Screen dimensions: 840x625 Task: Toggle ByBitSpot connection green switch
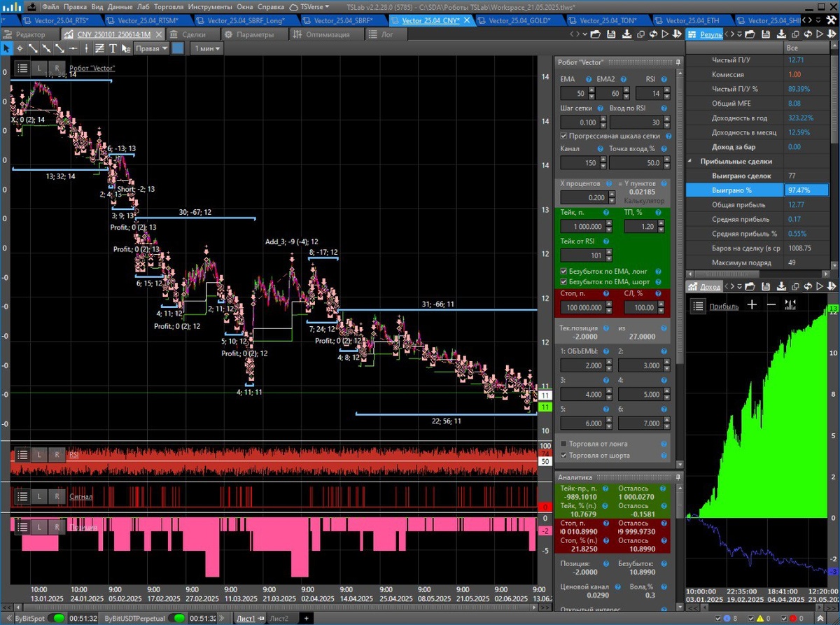[55, 619]
